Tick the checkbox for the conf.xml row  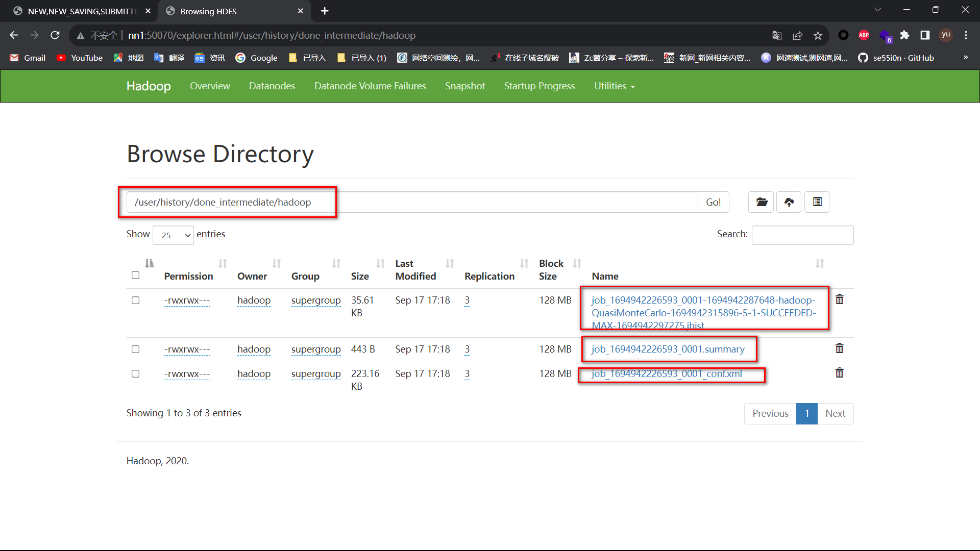click(135, 374)
